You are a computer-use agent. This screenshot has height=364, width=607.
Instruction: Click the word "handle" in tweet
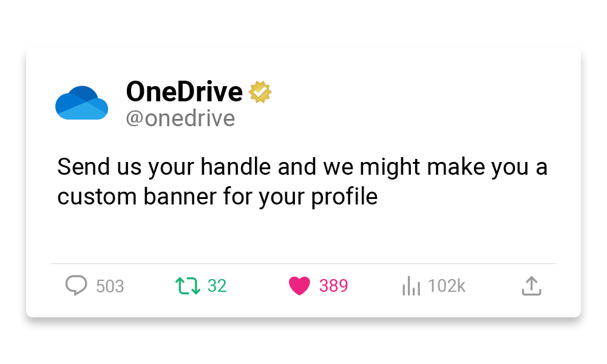tap(236, 167)
